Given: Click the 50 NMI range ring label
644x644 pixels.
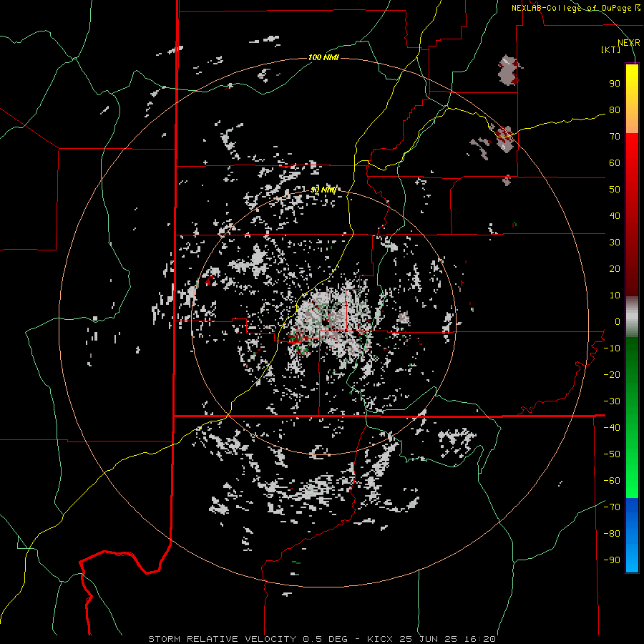Looking at the screenshot, I should 323,190.
